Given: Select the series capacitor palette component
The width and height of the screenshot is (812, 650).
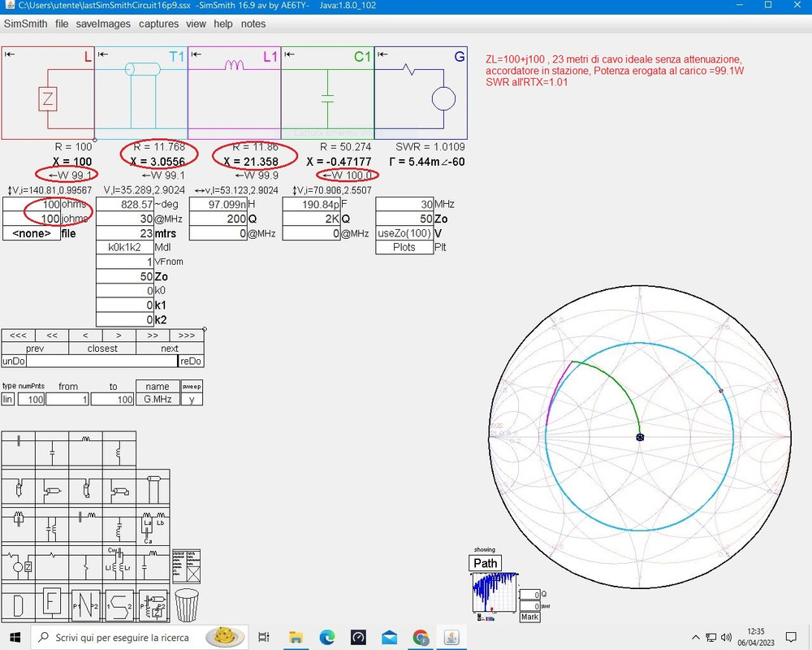Looking at the screenshot, I should (x=19, y=448).
